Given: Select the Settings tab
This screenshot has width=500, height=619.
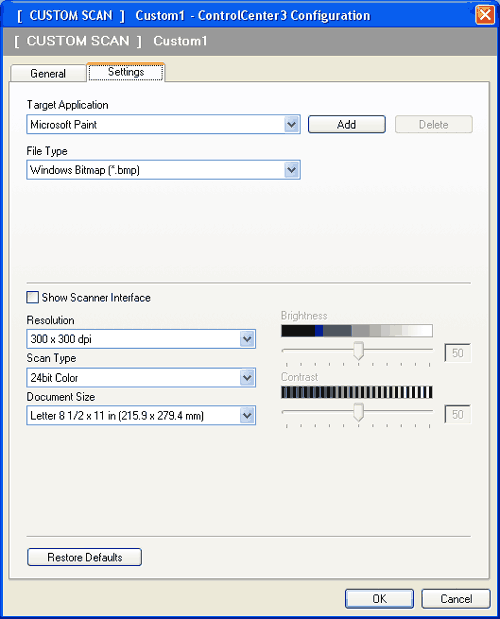Looking at the screenshot, I should coord(126,72).
